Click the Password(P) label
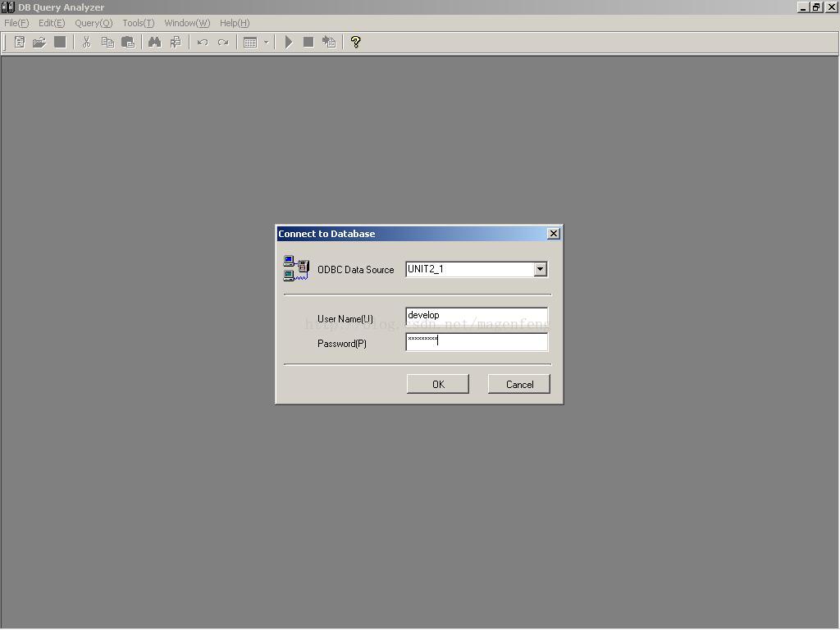This screenshot has width=840, height=630. pyautogui.click(x=342, y=344)
